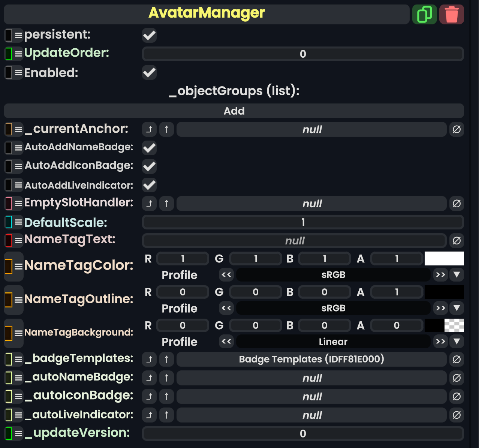The height and width of the screenshot is (448, 479).
Task: Click the Badge Templates reference field
Action: [x=311, y=360]
